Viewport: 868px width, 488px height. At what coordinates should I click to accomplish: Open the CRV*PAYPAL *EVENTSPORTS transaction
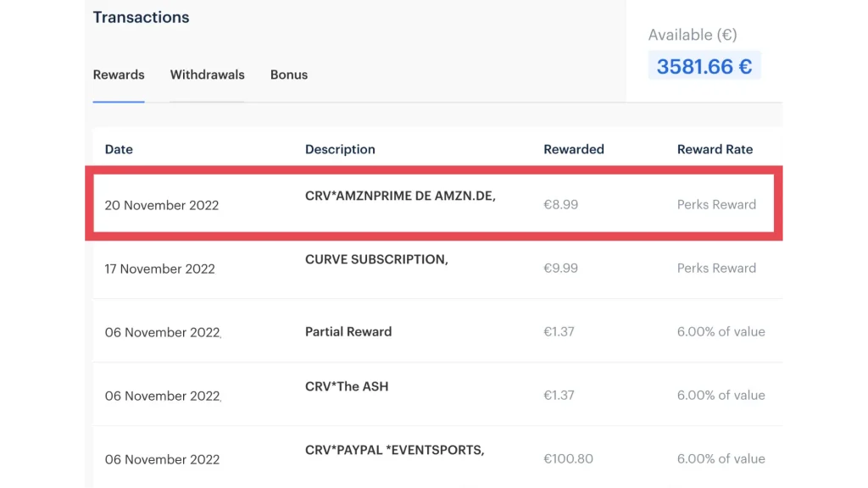point(394,450)
